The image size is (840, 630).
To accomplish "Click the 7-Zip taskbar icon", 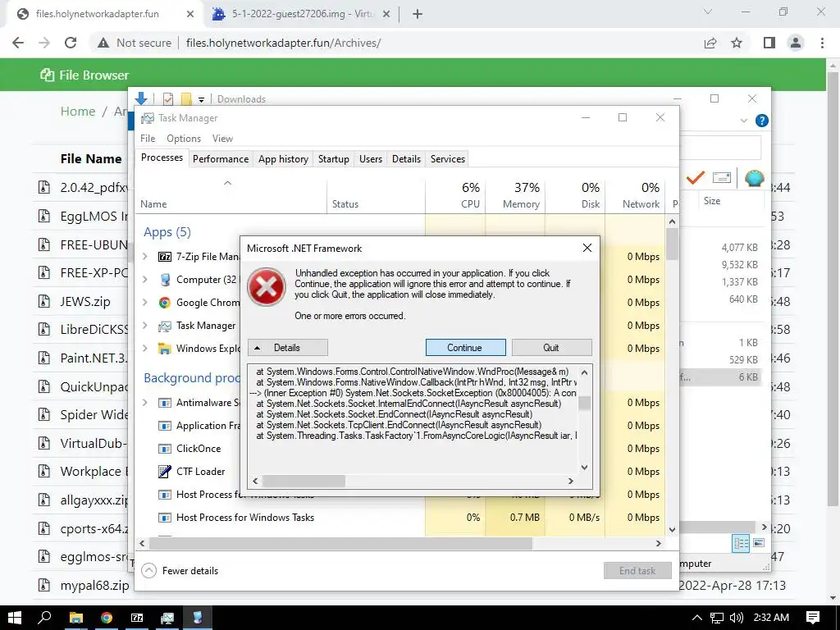I will 137,618.
